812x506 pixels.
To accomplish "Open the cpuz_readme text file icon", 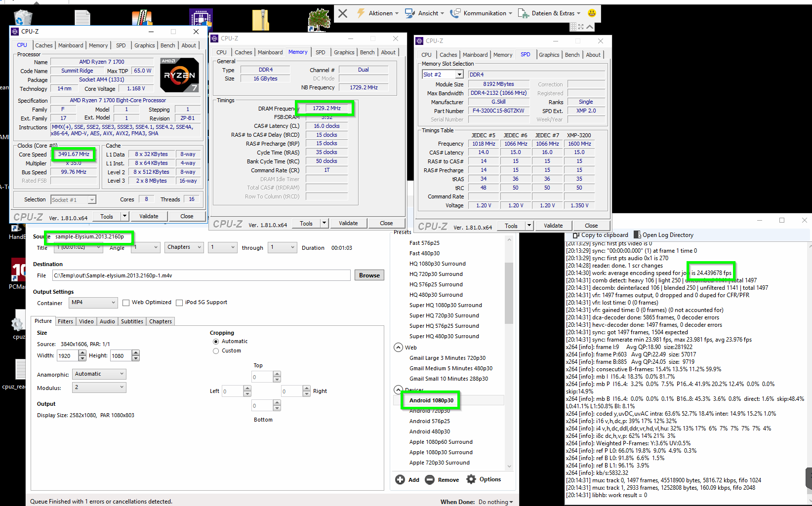I will click(x=20, y=369).
